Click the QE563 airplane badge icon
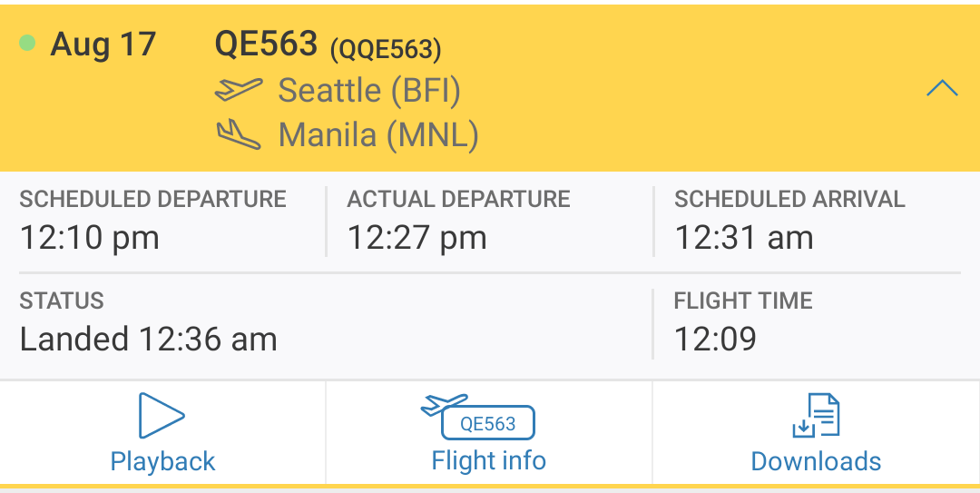The image size is (980, 493). [479, 418]
